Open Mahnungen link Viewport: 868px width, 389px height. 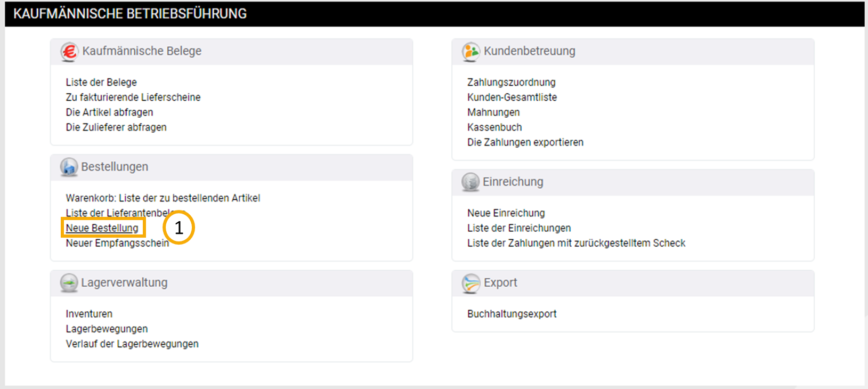click(493, 112)
